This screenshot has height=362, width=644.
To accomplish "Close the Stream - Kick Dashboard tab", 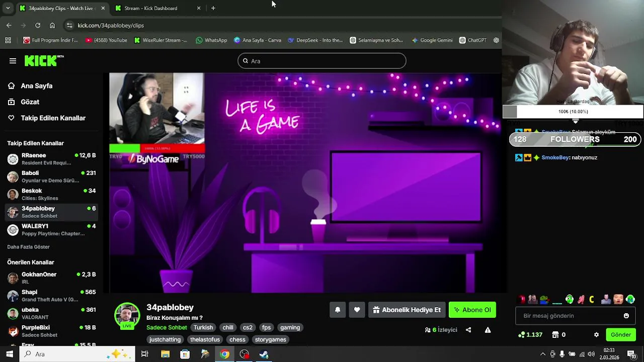I will click(199, 8).
